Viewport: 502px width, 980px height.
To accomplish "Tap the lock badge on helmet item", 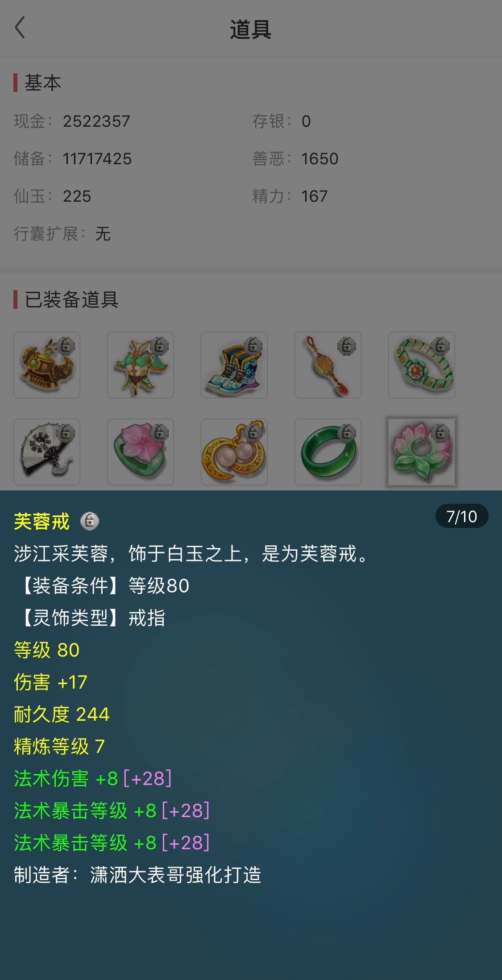I will tap(66, 346).
